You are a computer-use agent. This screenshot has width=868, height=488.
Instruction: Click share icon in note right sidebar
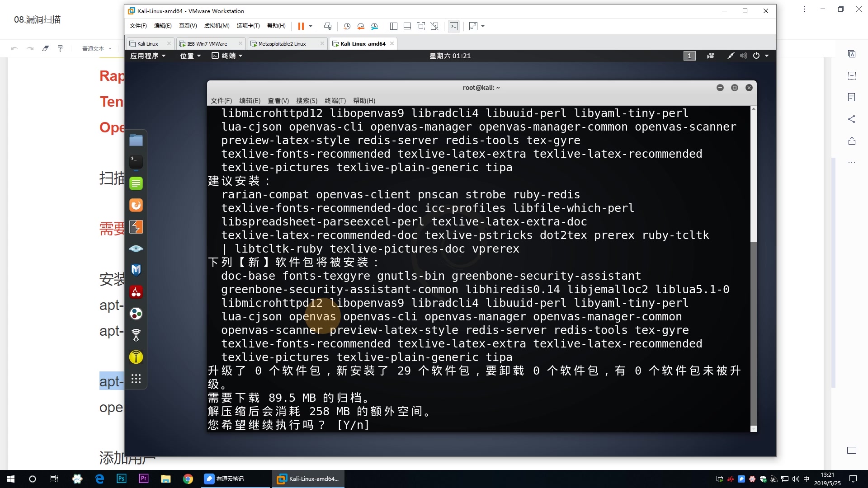[x=852, y=119]
